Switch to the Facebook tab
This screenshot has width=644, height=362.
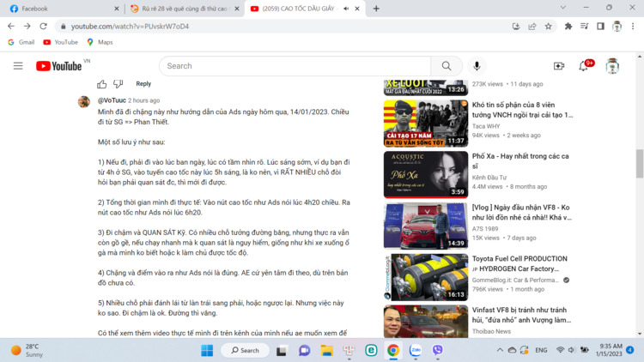pos(62,9)
